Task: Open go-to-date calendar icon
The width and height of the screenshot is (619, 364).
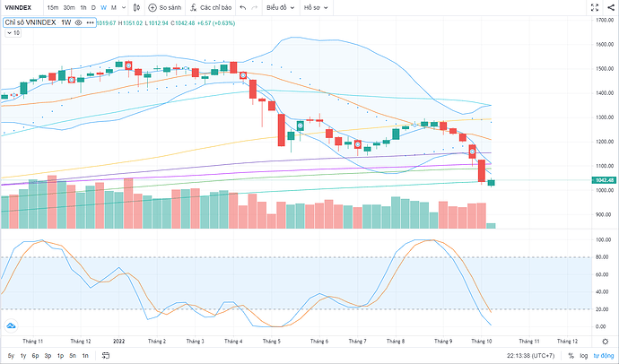Action: click(x=105, y=355)
